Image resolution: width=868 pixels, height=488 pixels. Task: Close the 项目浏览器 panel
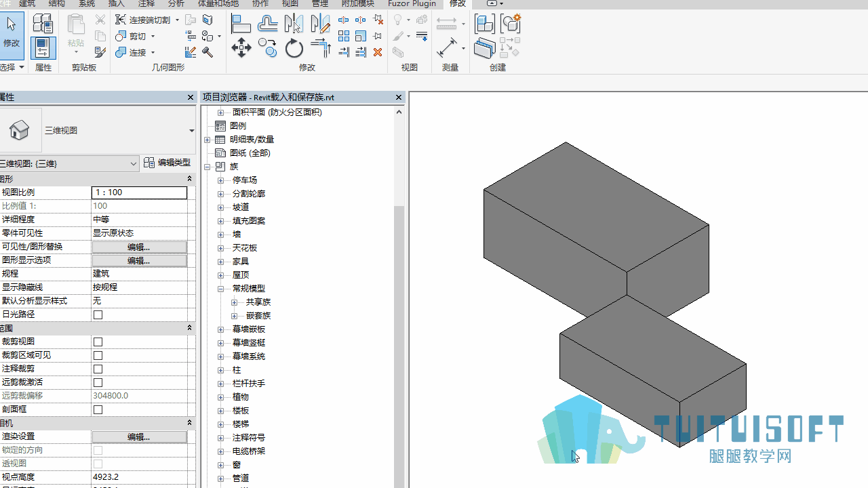tap(399, 98)
